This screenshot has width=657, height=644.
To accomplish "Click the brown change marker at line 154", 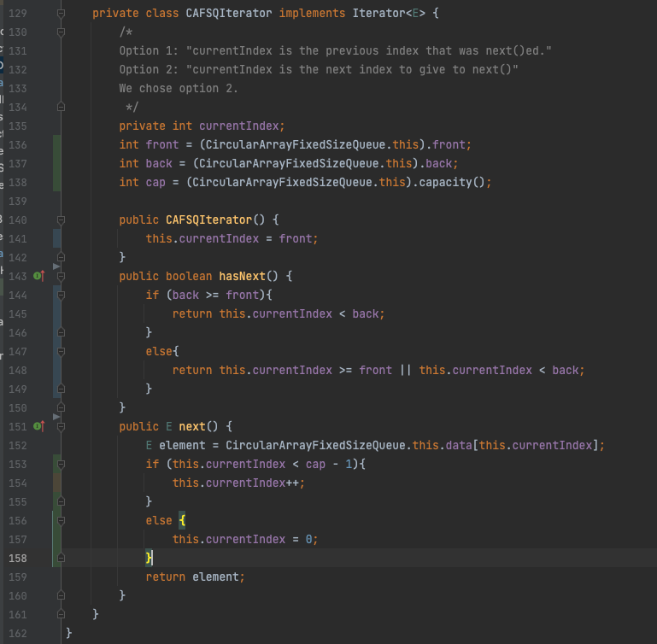I will [x=56, y=483].
